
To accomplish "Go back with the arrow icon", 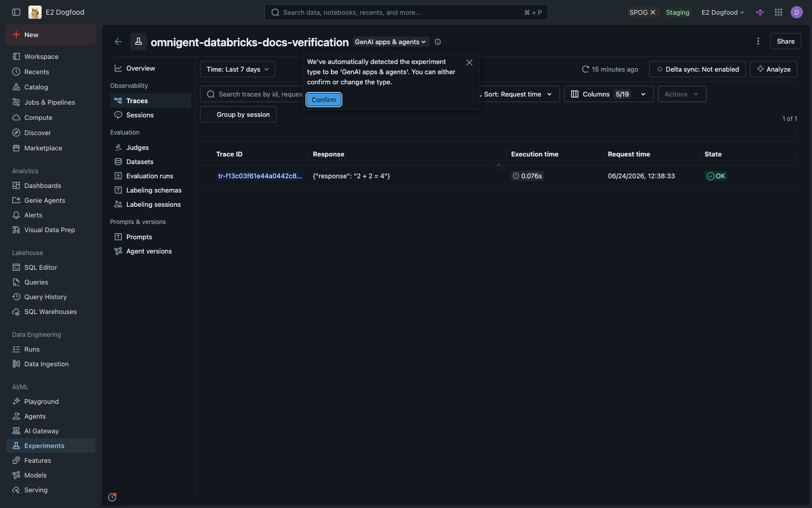I will coord(118,42).
